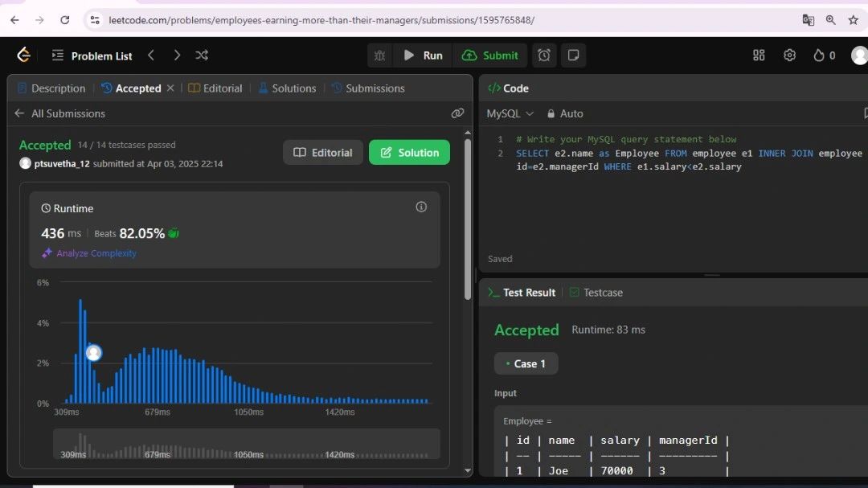Go back in browser history
This screenshot has height=488, width=868.
pos(14,20)
